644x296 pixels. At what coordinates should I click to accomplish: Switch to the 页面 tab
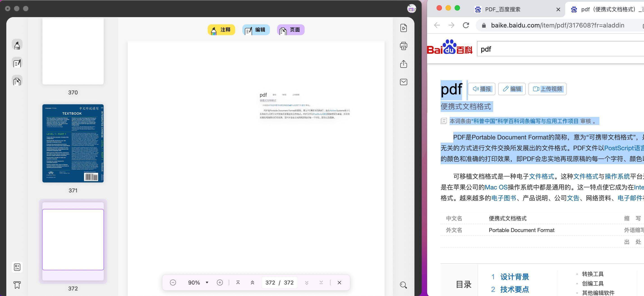pyautogui.click(x=291, y=30)
